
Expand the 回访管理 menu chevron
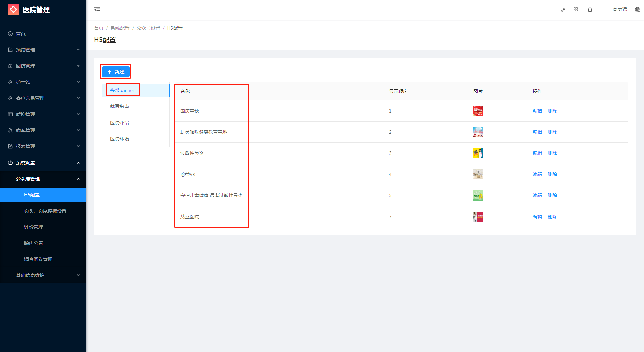(78, 66)
